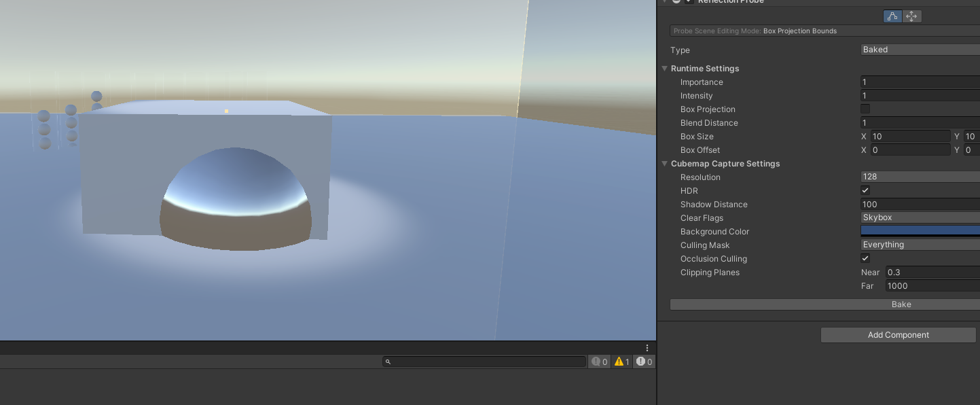The height and width of the screenshot is (405, 980).
Task: Select the reflective dome in the scene view
Action: pyautogui.click(x=236, y=200)
